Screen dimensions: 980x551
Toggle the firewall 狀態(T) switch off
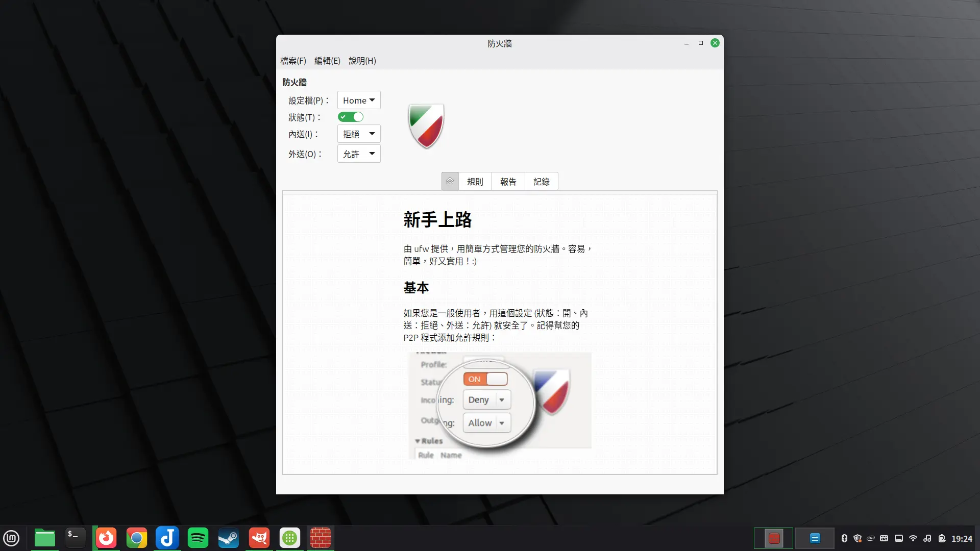tap(351, 117)
